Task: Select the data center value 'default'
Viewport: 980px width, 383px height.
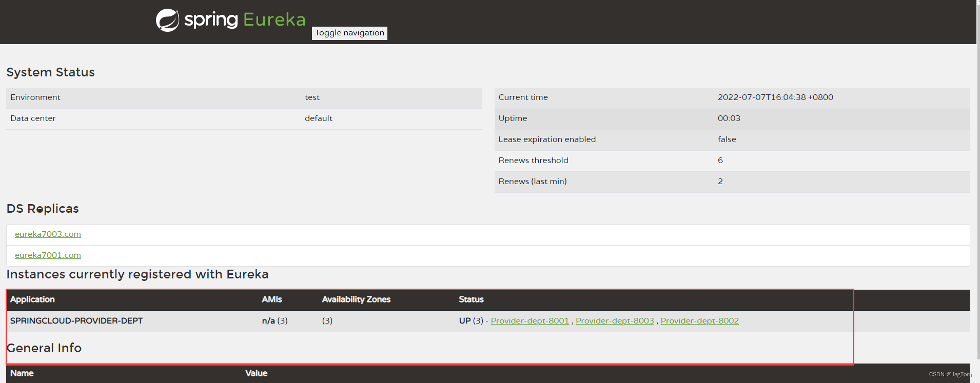Action: [x=318, y=118]
